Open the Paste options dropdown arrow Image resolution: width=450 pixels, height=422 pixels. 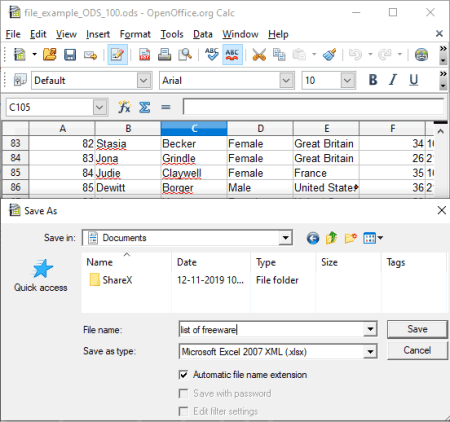coord(314,54)
